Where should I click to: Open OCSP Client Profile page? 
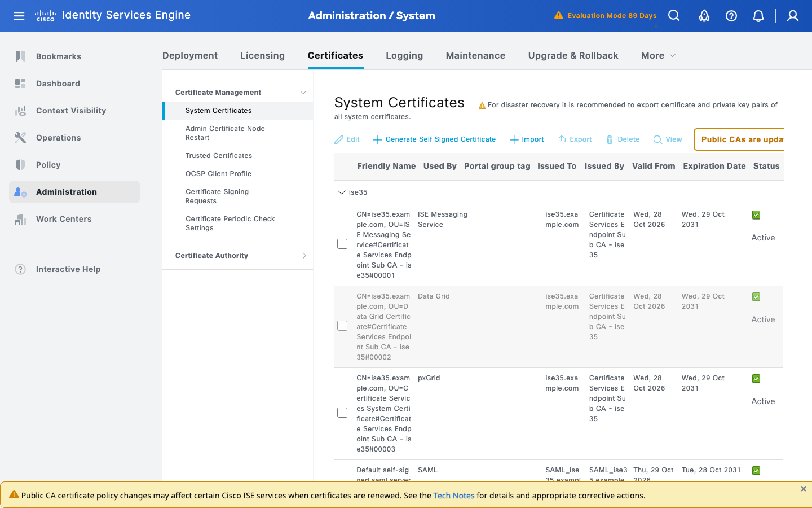[x=218, y=174]
